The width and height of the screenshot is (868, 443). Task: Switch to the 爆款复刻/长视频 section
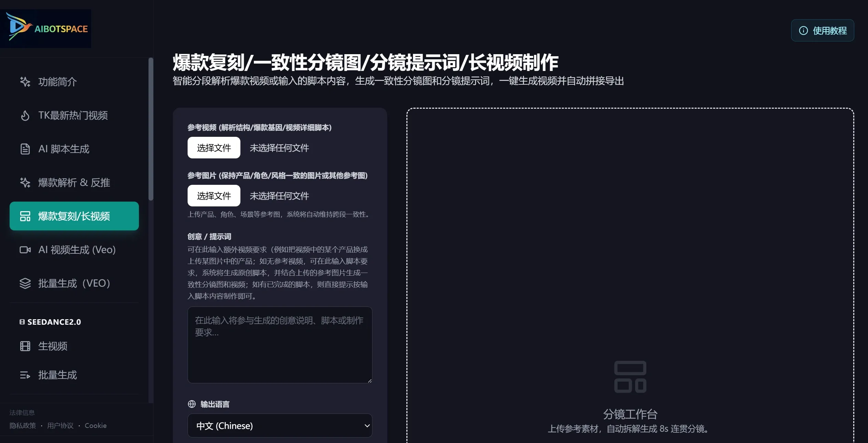click(x=74, y=216)
